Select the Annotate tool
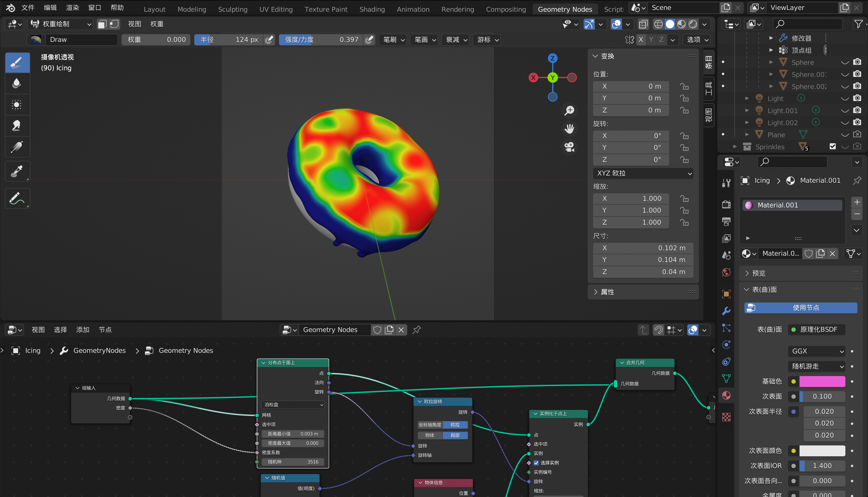 click(17, 198)
